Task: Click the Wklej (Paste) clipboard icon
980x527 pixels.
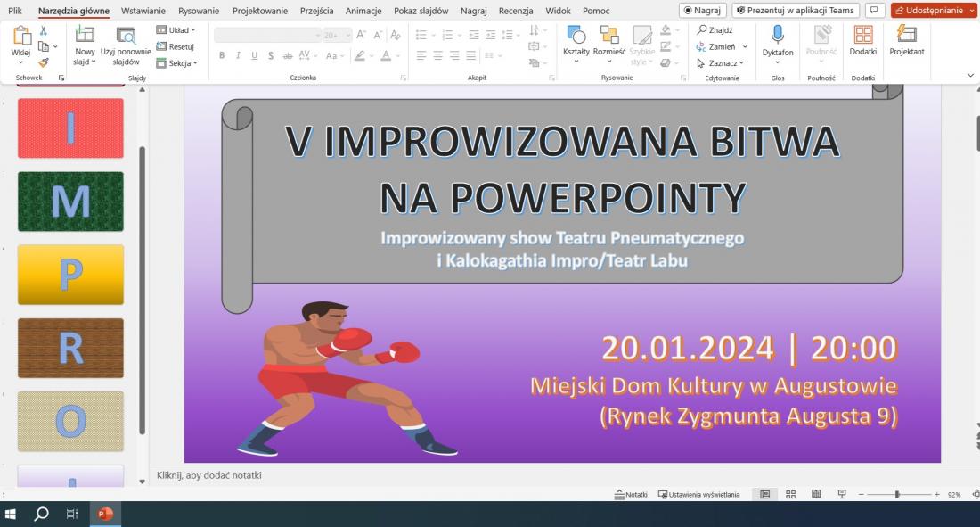Action: (21, 35)
